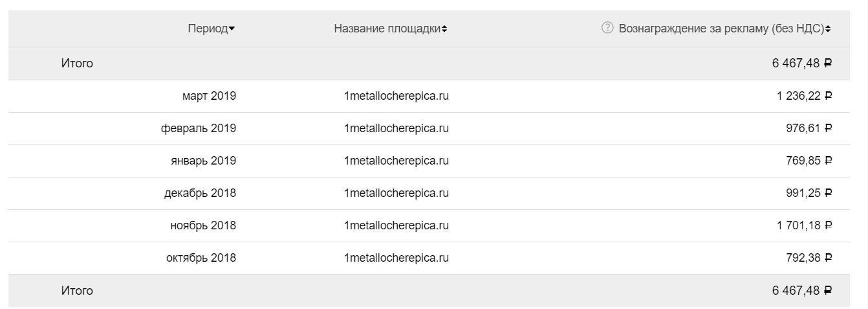Select the январь 2019 period cell

click(x=201, y=161)
